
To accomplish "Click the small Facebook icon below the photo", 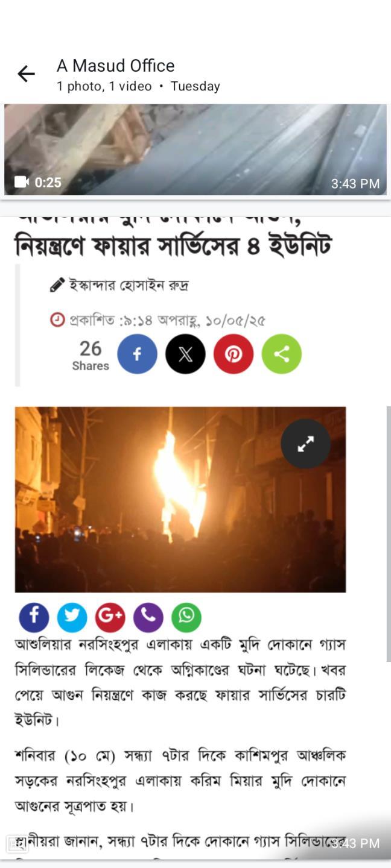I will point(34,617).
